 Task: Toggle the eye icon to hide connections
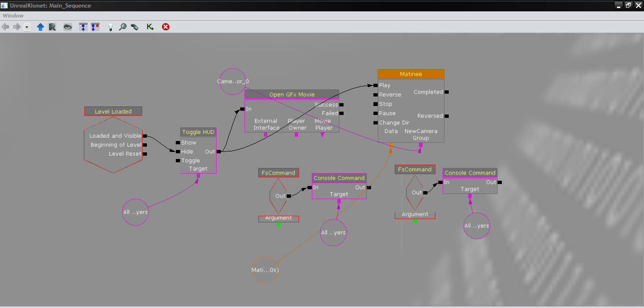[x=68, y=27]
